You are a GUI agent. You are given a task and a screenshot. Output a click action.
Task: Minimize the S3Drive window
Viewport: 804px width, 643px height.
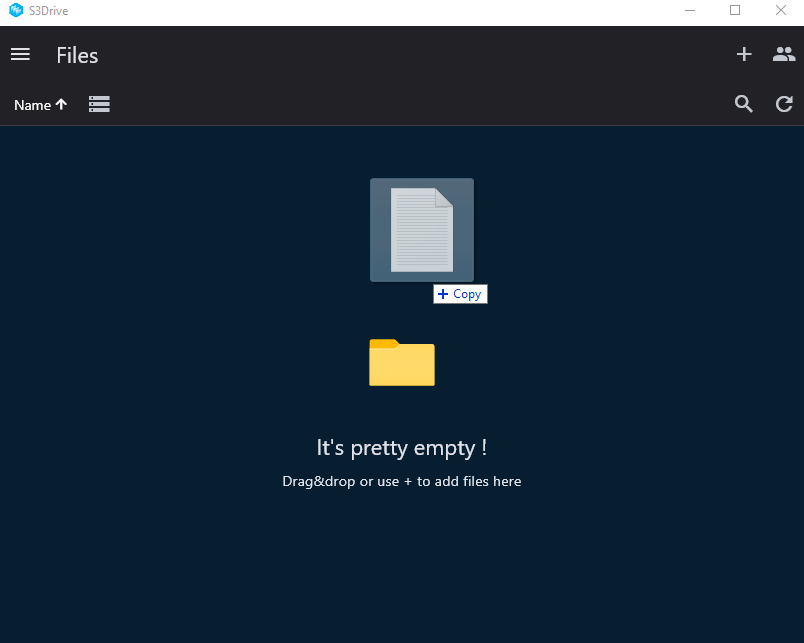[x=690, y=10]
